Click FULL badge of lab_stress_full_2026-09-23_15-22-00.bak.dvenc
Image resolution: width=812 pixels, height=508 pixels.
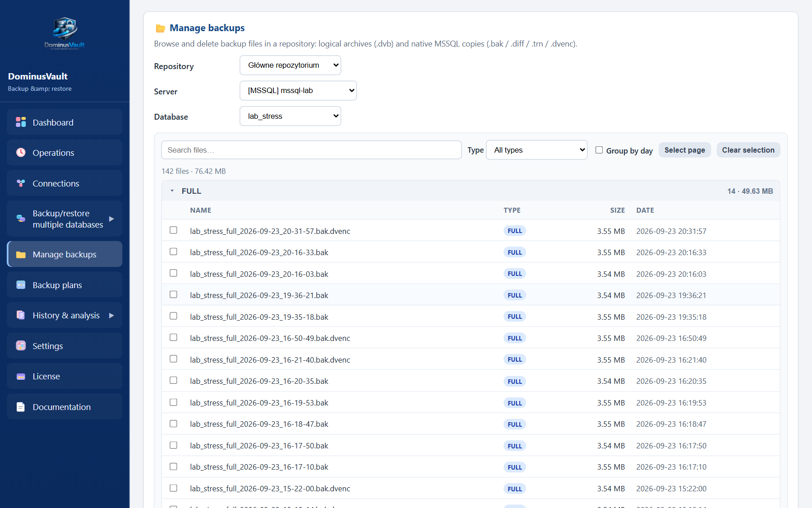(515, 489)
